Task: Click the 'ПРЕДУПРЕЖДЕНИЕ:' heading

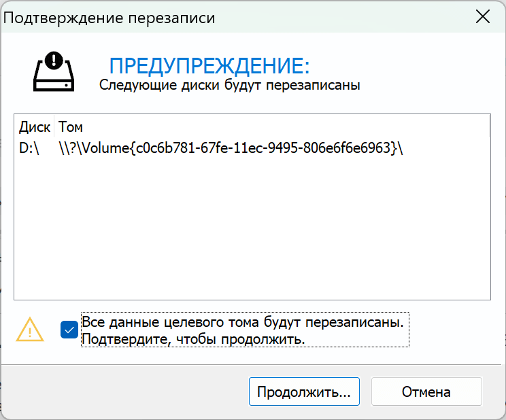Action: point(209,66)
